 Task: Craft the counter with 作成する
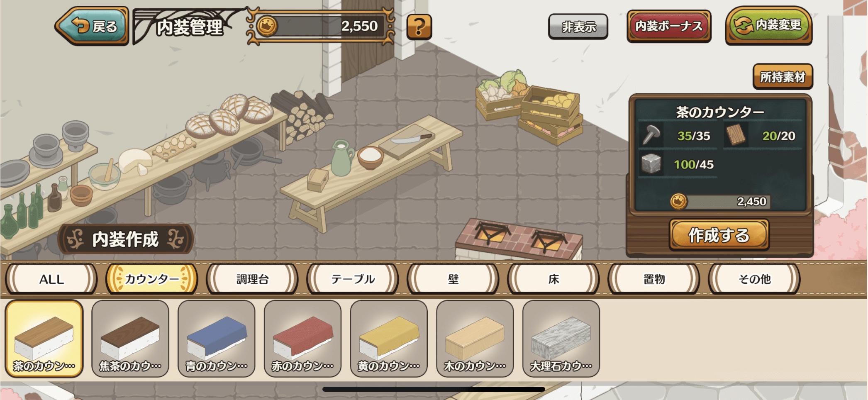(x=719, y=235)
